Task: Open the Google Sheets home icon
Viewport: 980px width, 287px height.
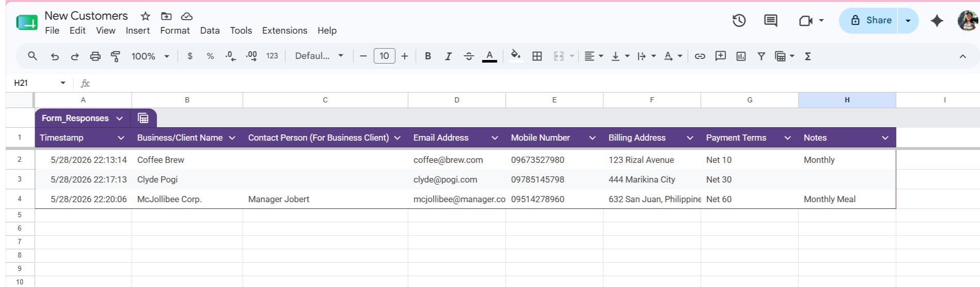Action: coord(27,23)
